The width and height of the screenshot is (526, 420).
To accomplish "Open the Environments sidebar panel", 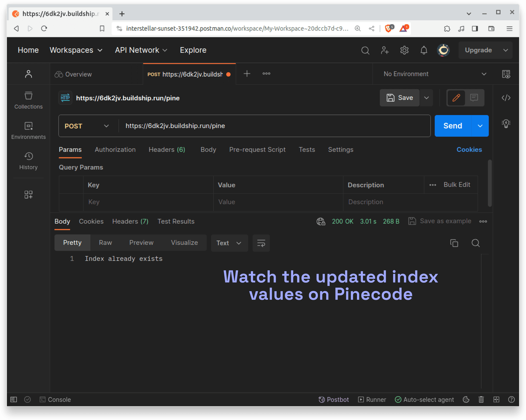I will point(28,130).
